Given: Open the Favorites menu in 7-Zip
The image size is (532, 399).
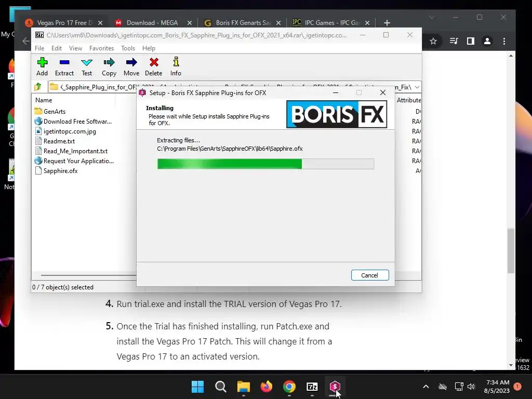Looking at the screenshot, I should point(101,48).
